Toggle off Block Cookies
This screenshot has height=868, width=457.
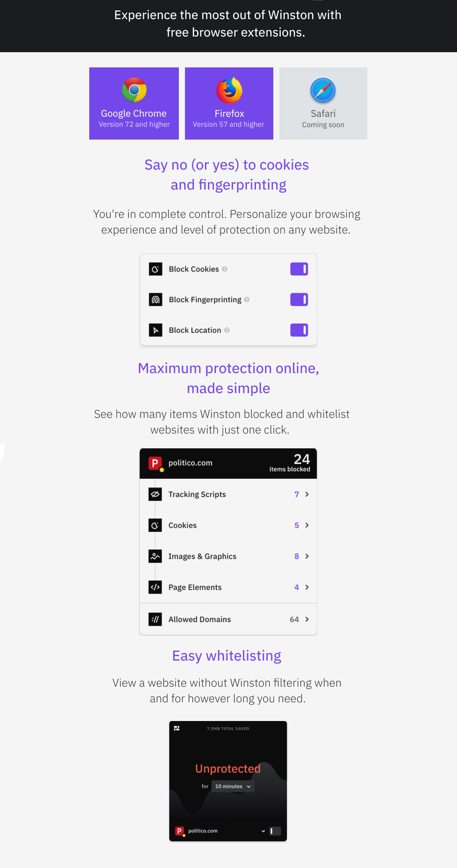pyautogui.click(x=299, y=269)
